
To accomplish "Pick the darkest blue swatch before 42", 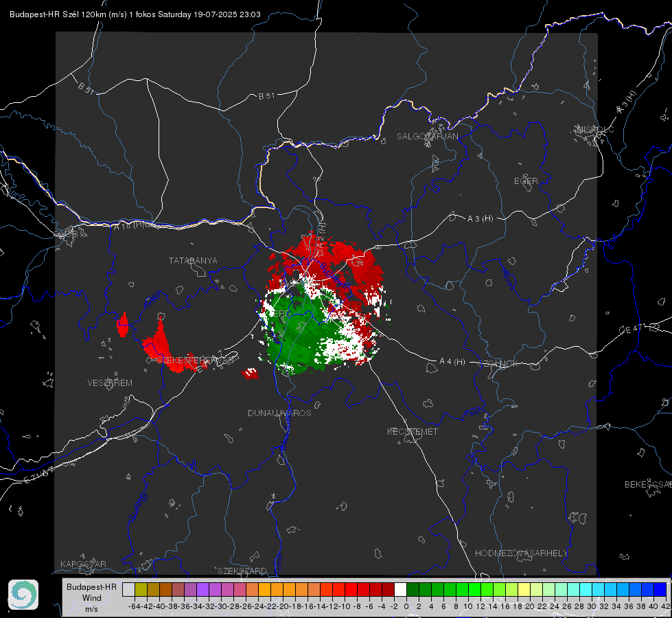I will pos(660,590).
